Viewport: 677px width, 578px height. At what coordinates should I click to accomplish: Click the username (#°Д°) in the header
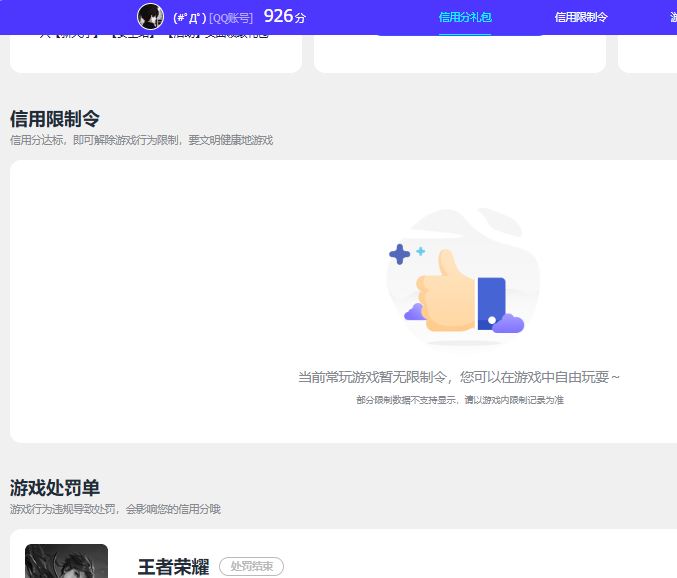[x=190, y=18]
